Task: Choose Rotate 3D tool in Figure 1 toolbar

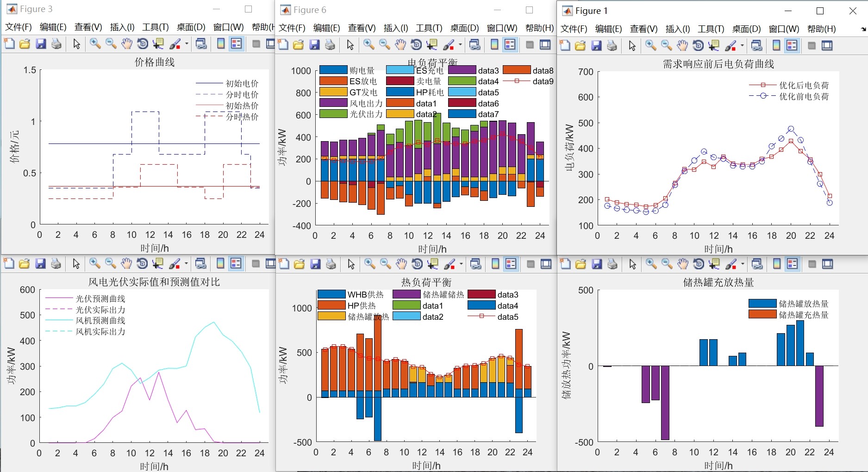Action: (698, 45)
